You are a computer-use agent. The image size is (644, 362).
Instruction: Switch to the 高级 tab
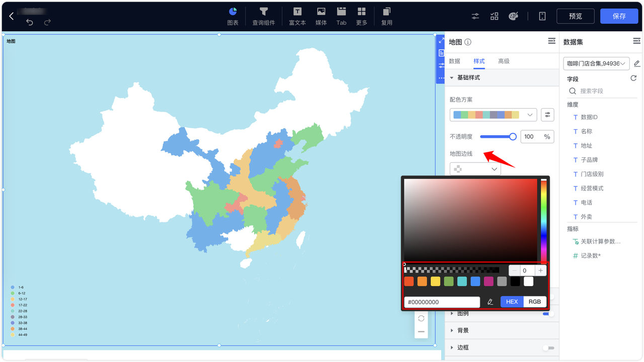(504, 61)
